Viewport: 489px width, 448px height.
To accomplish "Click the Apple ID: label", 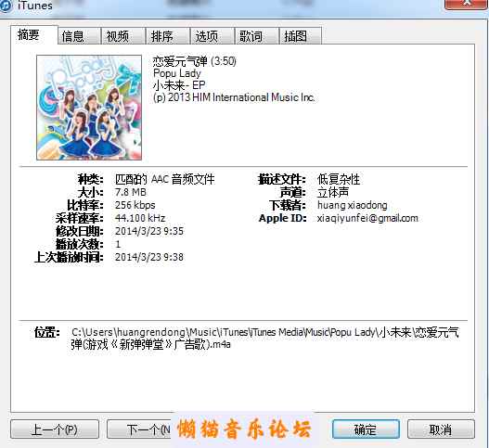I will [283, 218].
